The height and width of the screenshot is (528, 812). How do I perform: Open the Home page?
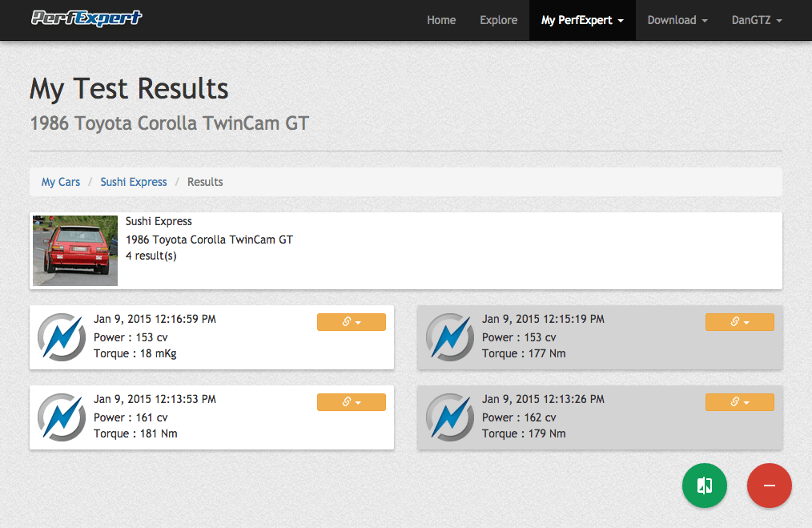pos(441,20)
